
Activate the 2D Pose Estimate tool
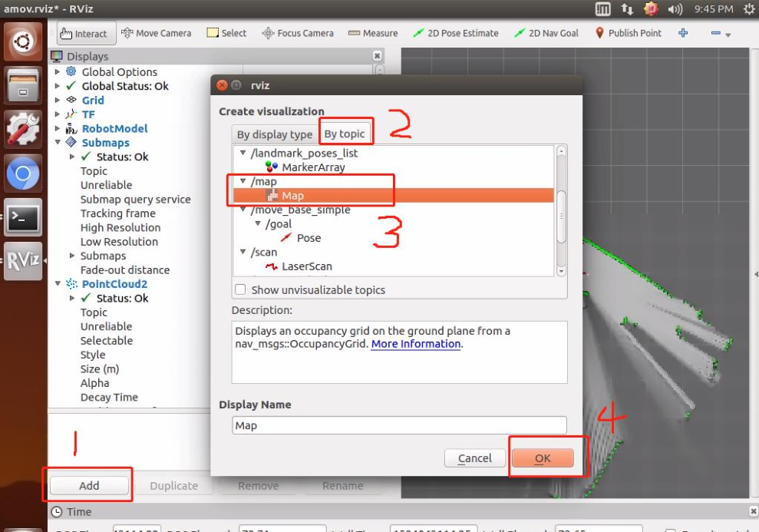[456, 33]
